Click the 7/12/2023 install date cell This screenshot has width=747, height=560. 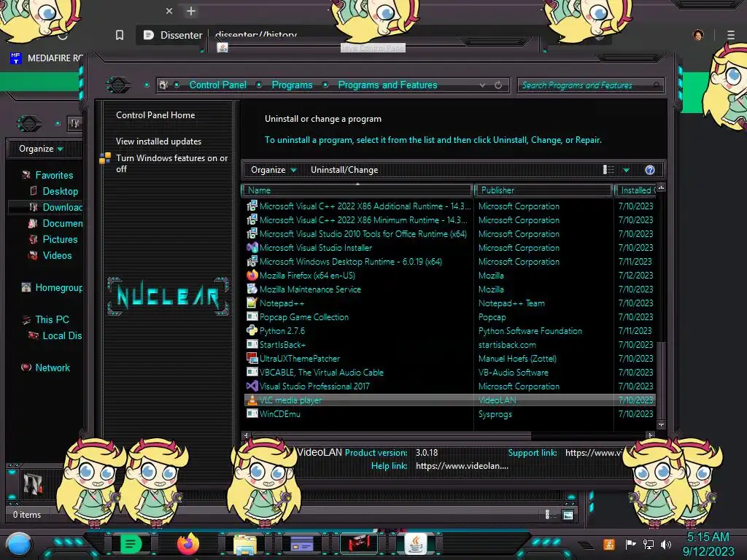635,276
